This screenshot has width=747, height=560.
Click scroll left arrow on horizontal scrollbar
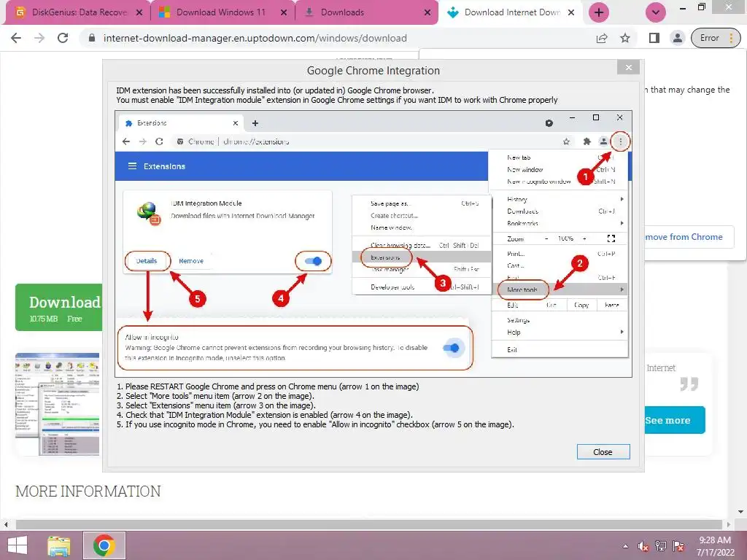point(6,524)
